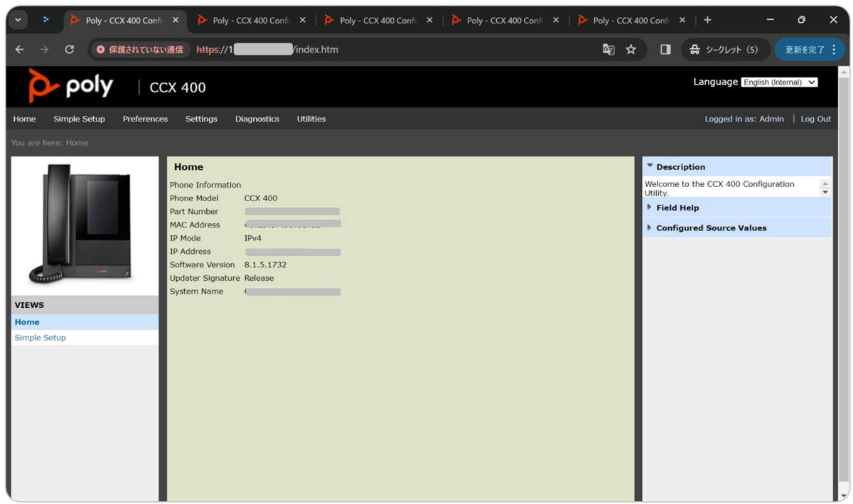The height and width of the screenshot is (504, 853).
Task: Click the Software Version value 8.1.5.1732
Action: [265, 264]
